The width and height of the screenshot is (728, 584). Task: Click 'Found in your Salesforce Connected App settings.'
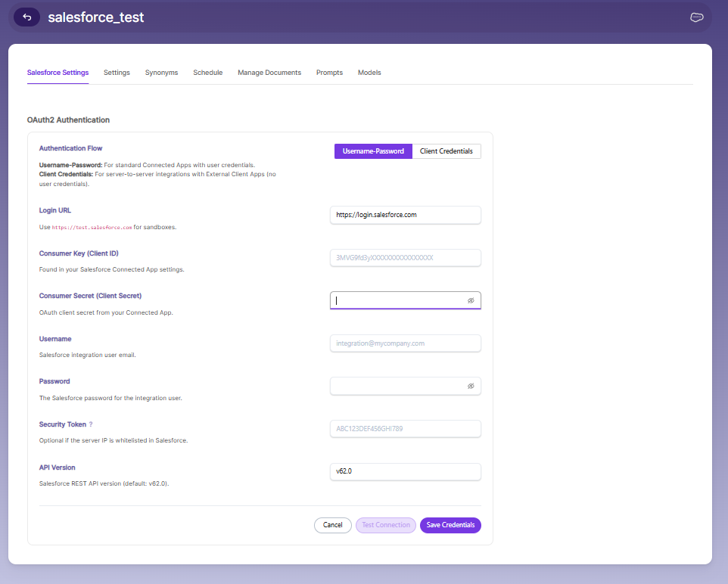point(111,269)
